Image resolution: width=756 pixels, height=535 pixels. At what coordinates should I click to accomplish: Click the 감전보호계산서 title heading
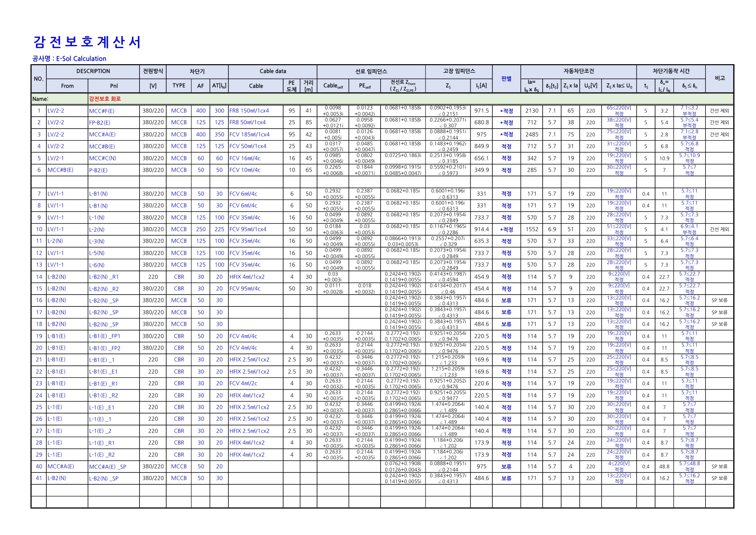click(87, 42)
